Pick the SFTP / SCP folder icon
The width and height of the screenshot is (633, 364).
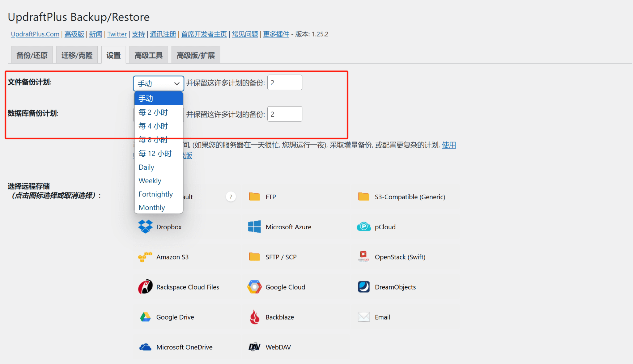(254, 257)
